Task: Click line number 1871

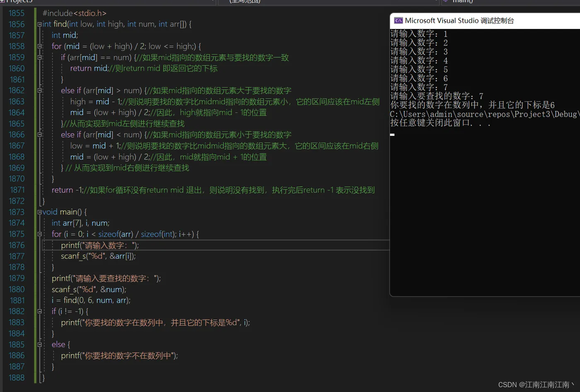Action: click(x=17, y=190)
